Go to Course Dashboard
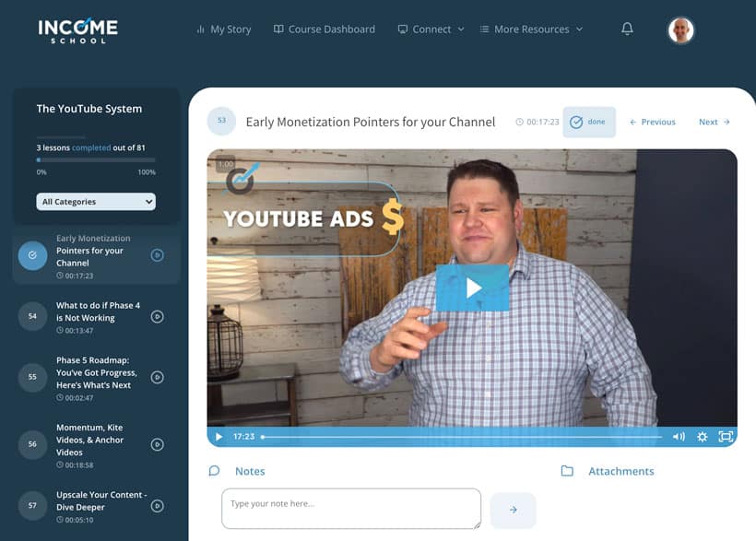 click(324, 29)
